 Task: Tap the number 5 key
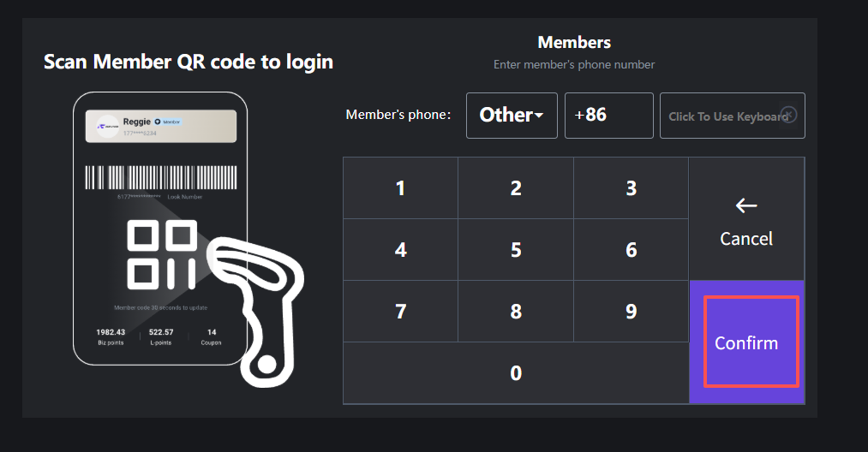pyautogui.click(x=516, y=250)
